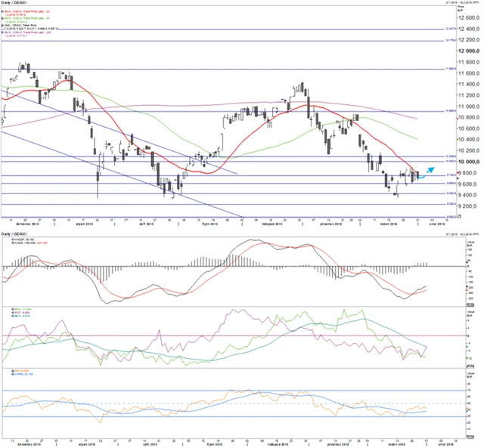This screenshot has height=448, width=484.
Task: Click the 'únor 2016' date axis label
Action: (442, 224)
